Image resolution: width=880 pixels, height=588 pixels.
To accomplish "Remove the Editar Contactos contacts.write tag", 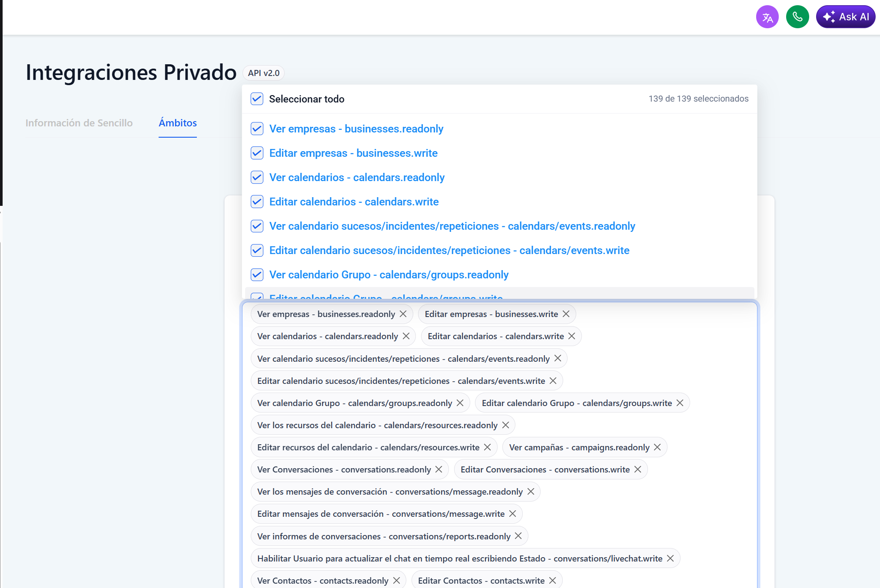I will click(552, 581).
